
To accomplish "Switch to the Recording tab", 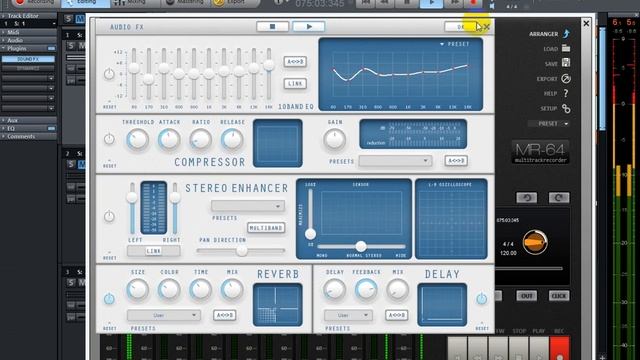I will click(36, 3).
